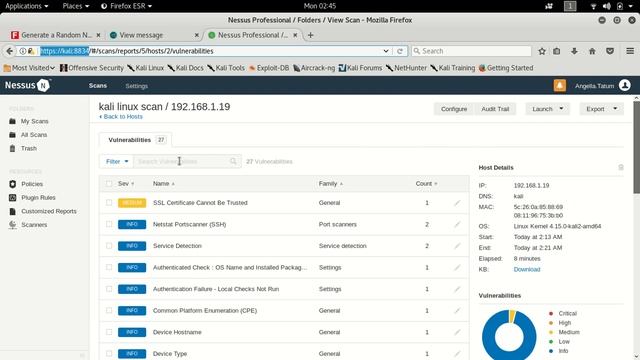Click the Info blue legend dot

point(551,351)
